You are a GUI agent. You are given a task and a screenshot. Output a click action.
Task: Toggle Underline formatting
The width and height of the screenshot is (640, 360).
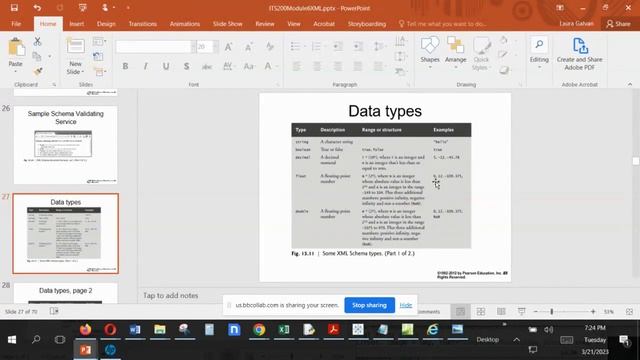166,66
